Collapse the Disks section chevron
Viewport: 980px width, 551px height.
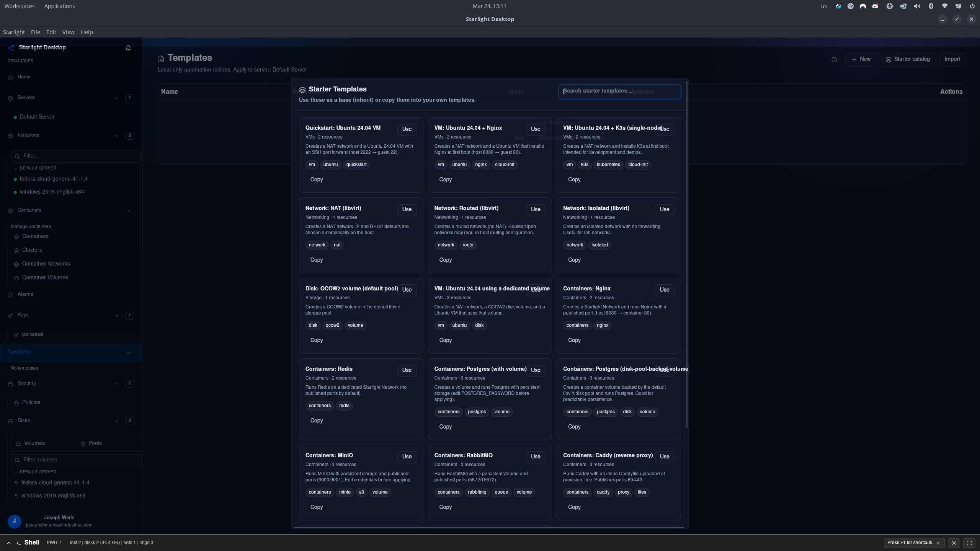[117, 421]
